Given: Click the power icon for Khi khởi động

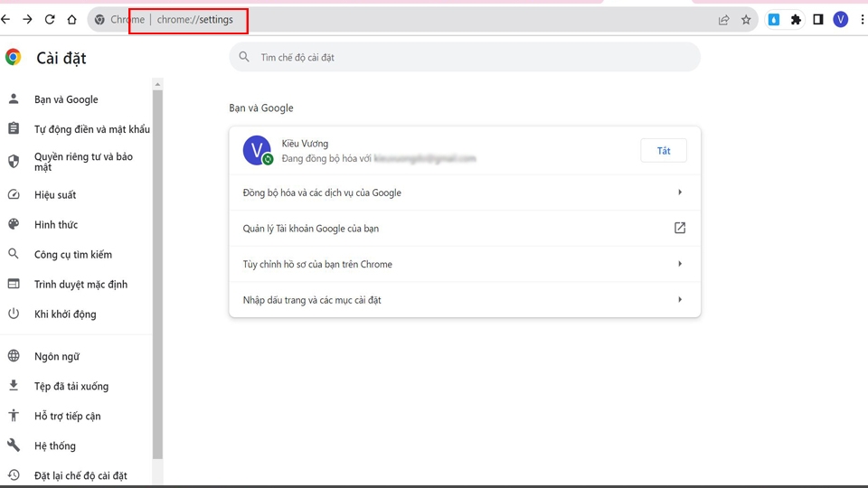Looking at the screenshot, I should pos(14,314).
